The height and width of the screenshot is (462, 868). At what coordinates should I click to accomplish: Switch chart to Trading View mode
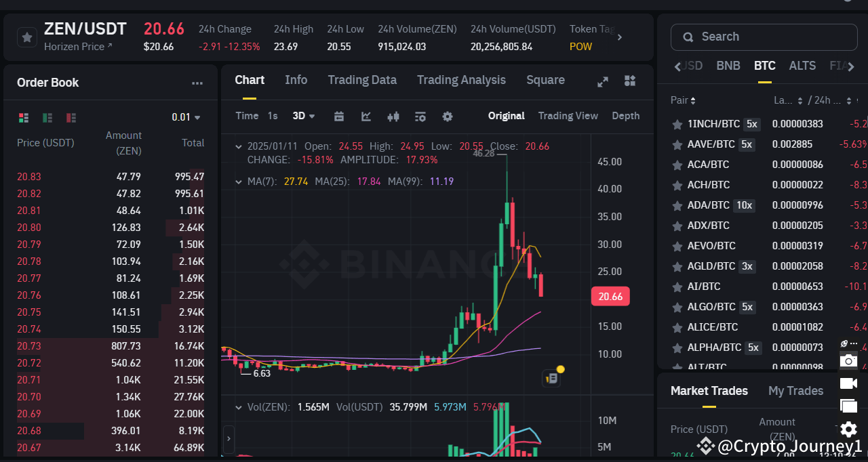click(x=568, y=116)
